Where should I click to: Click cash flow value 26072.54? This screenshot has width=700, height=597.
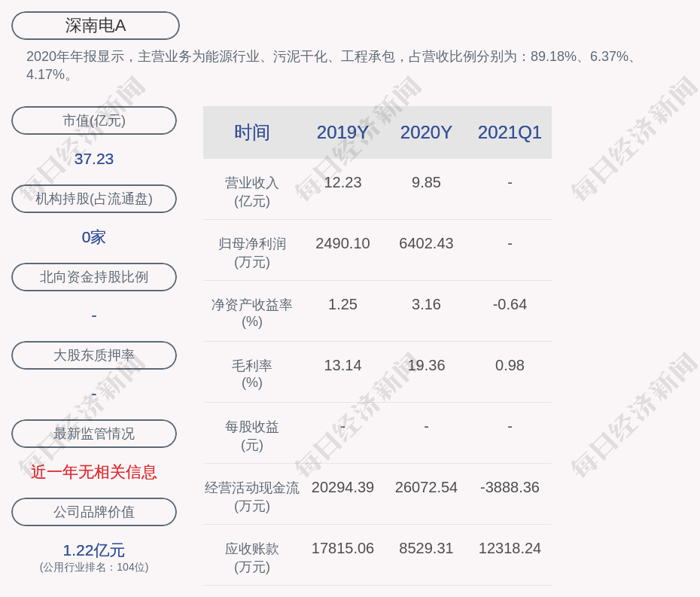click(x=426, y=488)
